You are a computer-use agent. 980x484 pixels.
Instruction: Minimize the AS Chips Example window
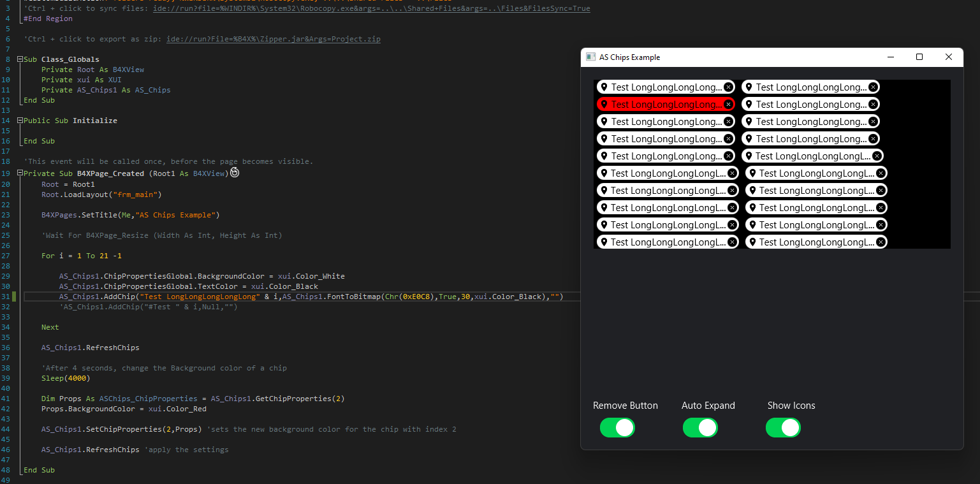click(x=890, y=57)
